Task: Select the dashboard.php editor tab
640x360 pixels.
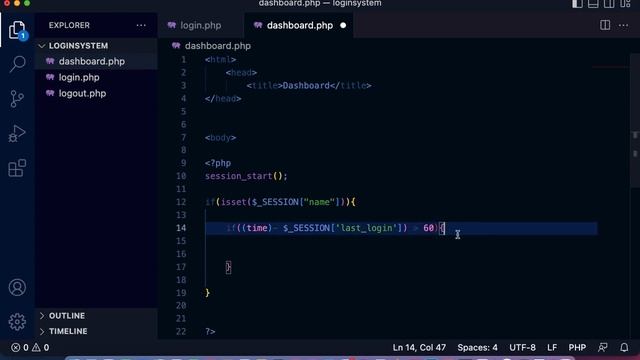Action: tap(300, 25)
